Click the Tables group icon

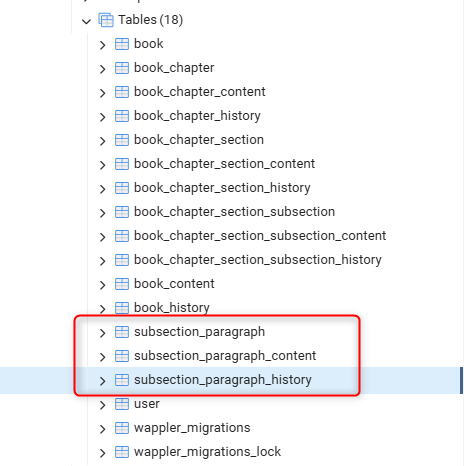tap(106, 20)
